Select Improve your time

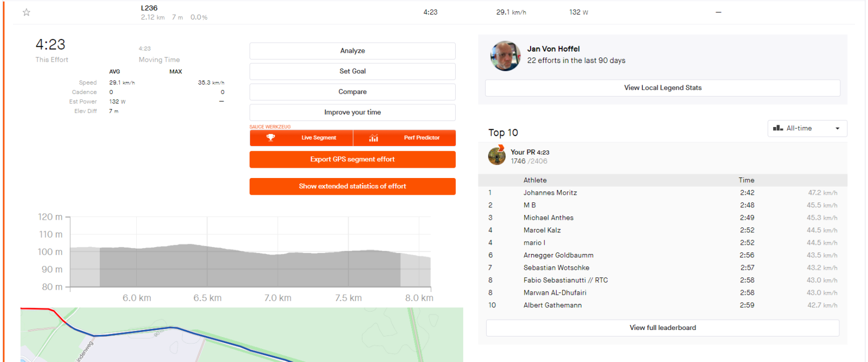[x=352, y=112]
